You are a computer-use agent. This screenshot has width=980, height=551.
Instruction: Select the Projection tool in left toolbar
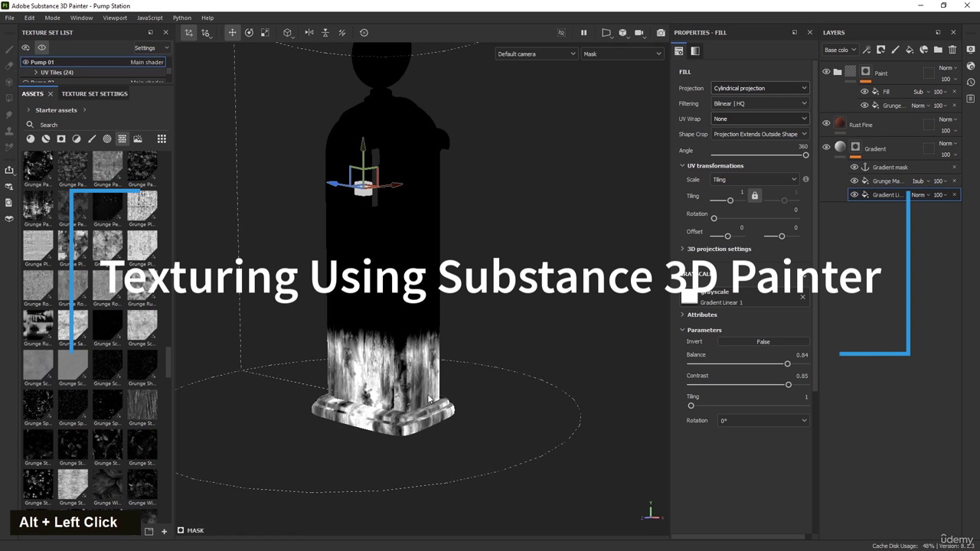coord(9,81)
